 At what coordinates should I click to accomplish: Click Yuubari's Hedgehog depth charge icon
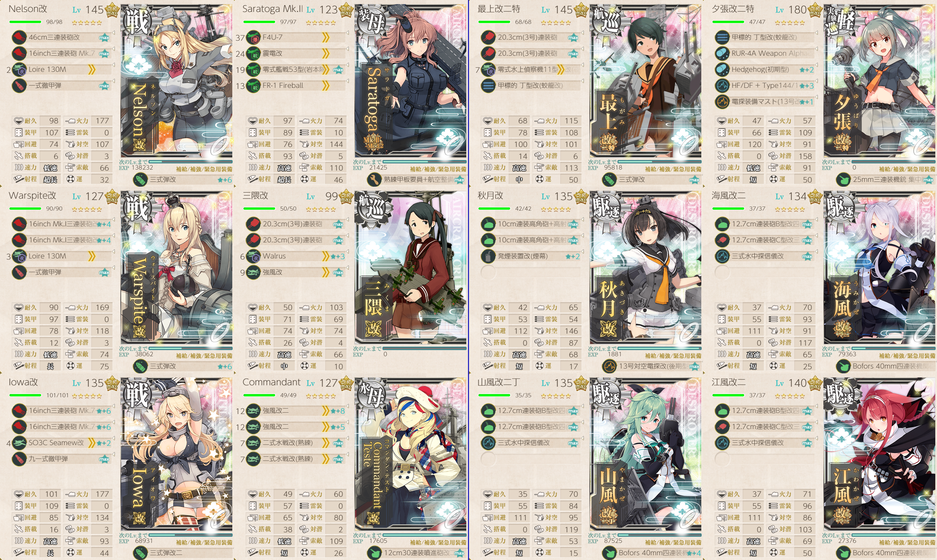[x=722, y=69]
